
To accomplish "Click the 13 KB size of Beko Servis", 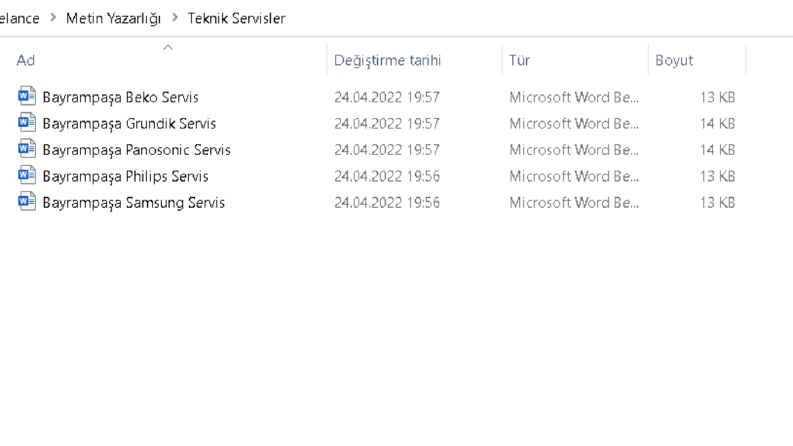I will pyautogui.click(x=717, y=97).
